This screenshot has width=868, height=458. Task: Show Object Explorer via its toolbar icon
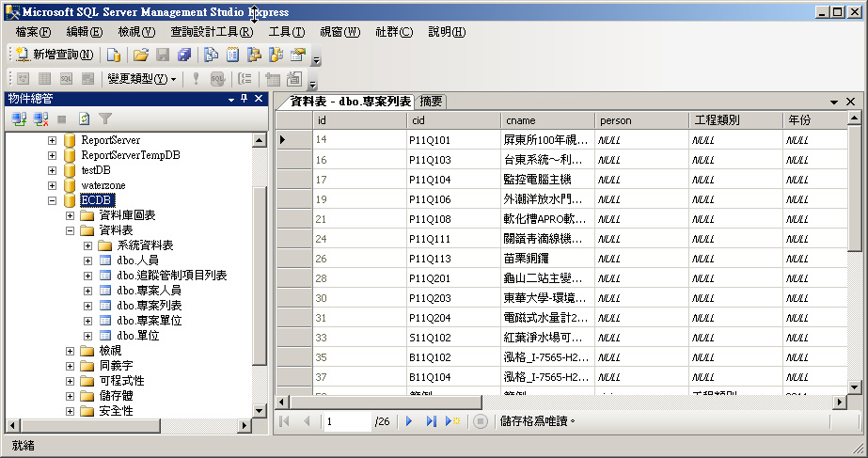pyautogui.click(x=254, y=55)
